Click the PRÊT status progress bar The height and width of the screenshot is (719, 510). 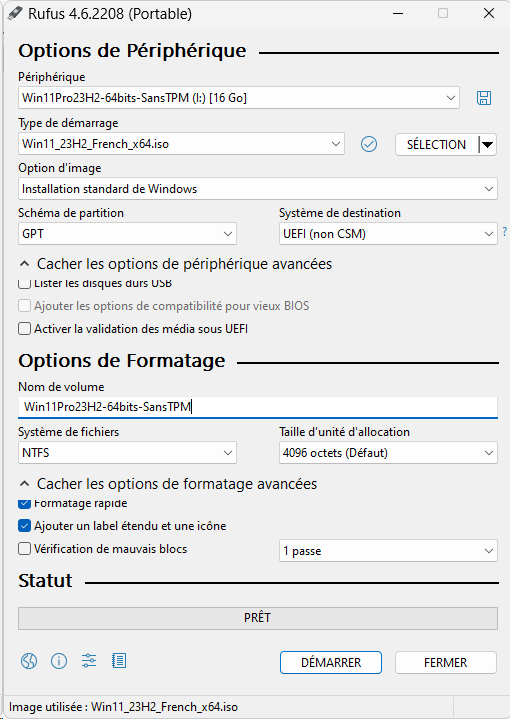pyautogui.click(x=258, y=618)
